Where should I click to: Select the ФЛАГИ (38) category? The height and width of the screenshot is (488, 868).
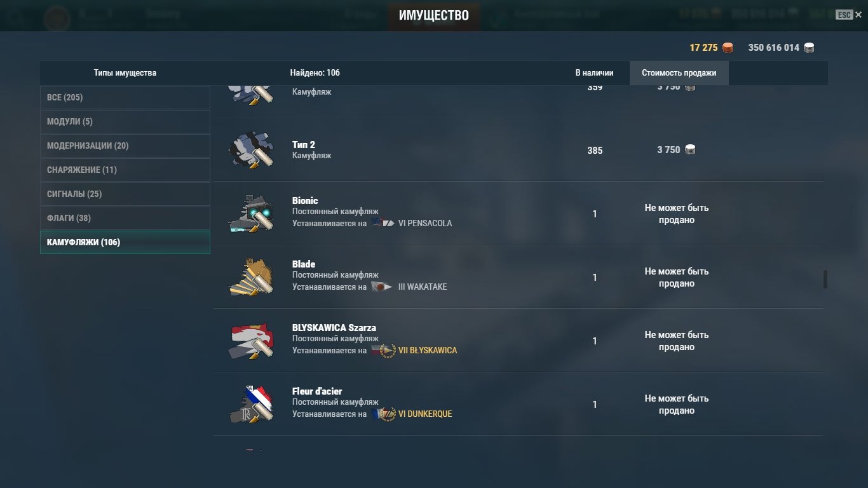click(125, 218)
